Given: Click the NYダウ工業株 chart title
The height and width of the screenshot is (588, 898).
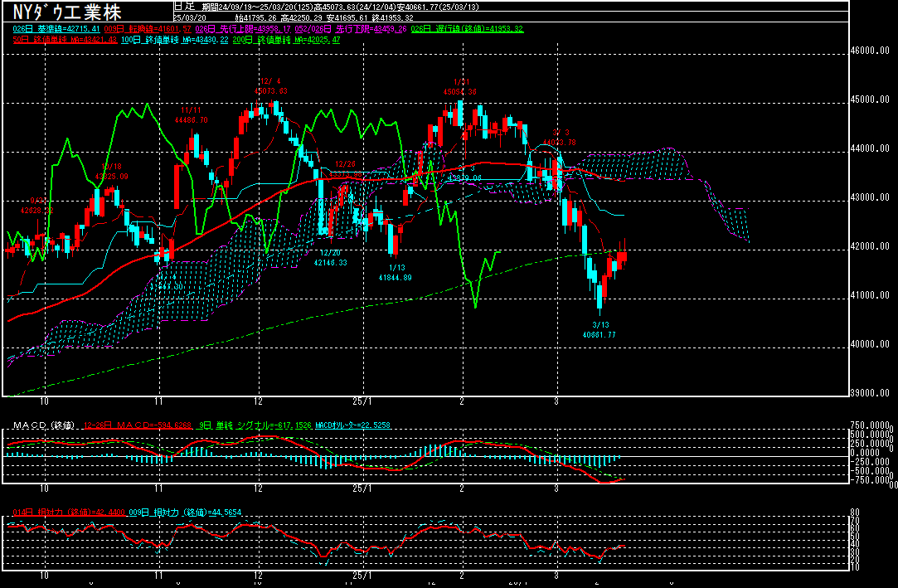Looking at the screenshot, I should 67,12.
